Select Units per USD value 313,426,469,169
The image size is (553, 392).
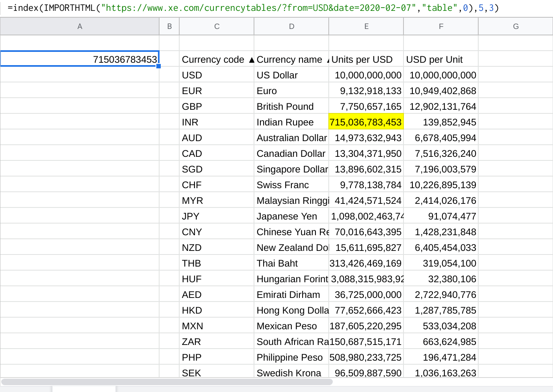(x=366, y=263)
